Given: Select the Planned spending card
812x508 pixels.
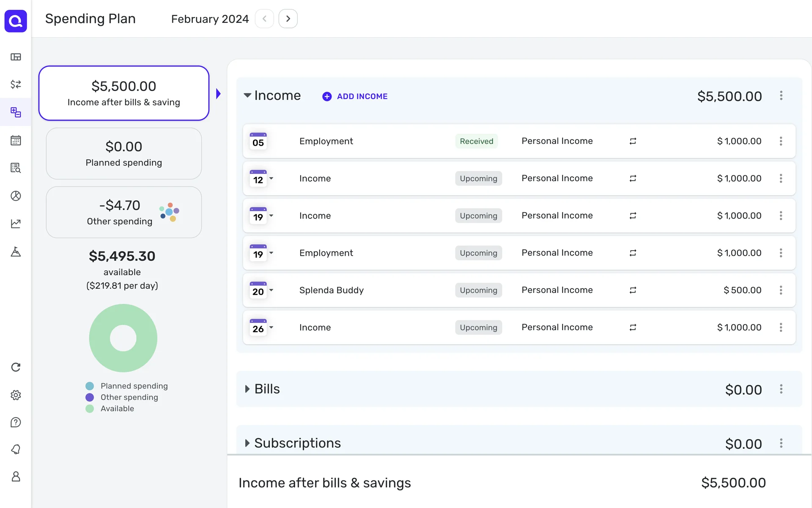Looking at the screenshot, I should point(123,154).
